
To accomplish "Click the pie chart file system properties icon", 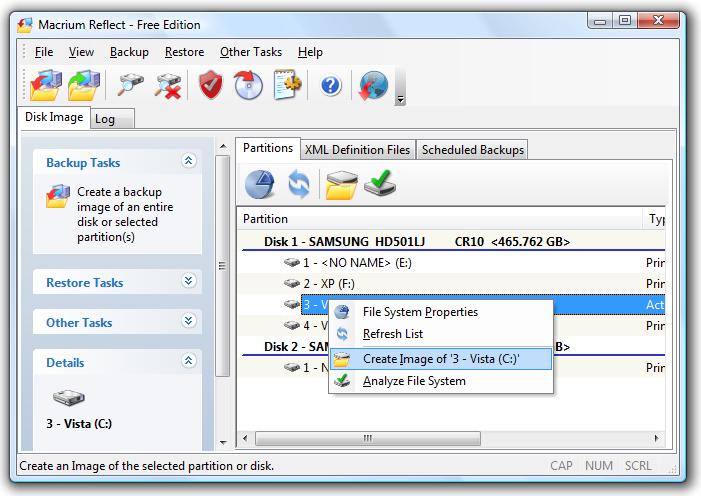I will coord(260,184).
